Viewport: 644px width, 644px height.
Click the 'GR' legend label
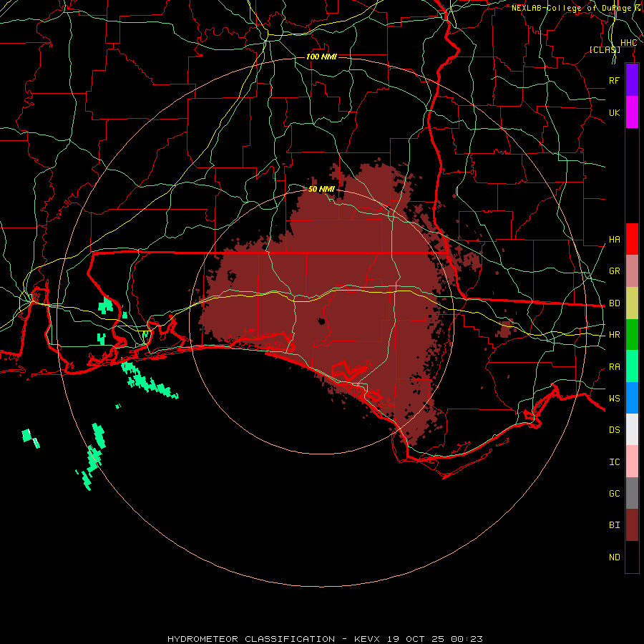click(x=614, y=271)
